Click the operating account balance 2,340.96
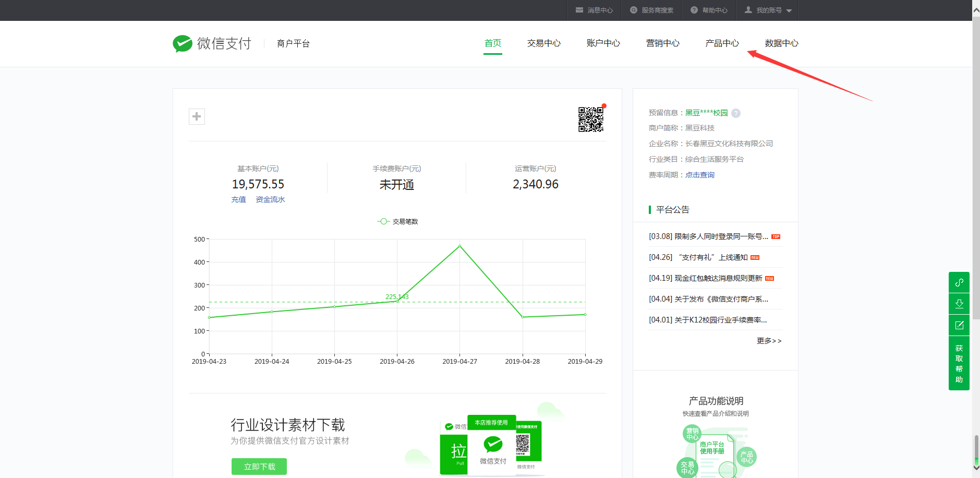The image size is (980, 478). point(536,184)
